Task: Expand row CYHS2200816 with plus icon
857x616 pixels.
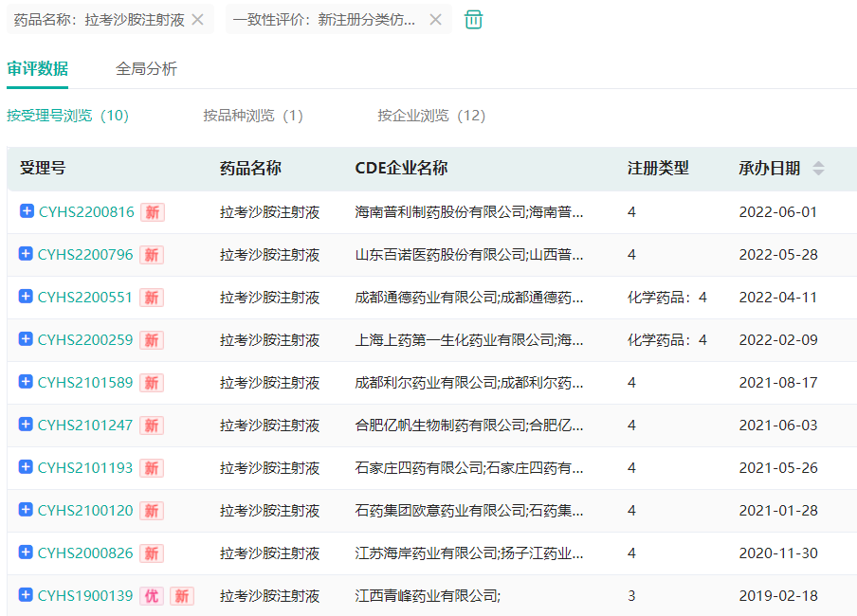Action: [27, 211]
